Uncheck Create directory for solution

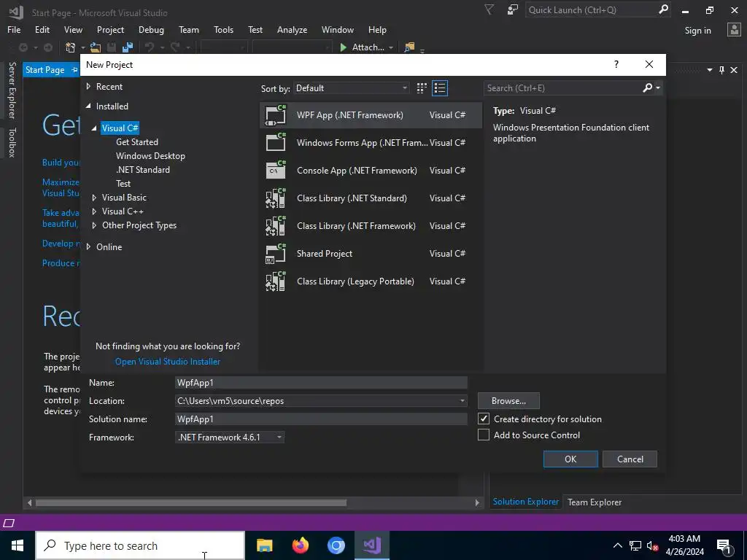[x=484, y=419]
